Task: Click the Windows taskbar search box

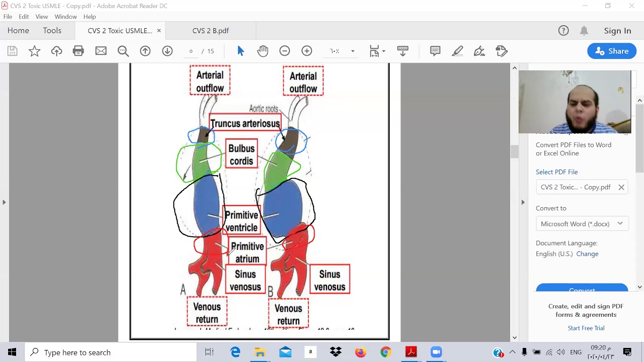Action: [111, 352]
